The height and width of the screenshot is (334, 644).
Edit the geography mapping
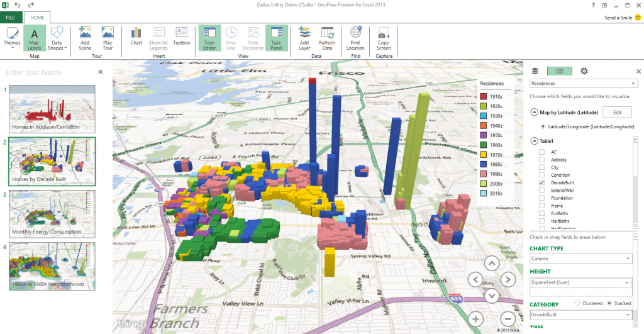tap(618, 112)
